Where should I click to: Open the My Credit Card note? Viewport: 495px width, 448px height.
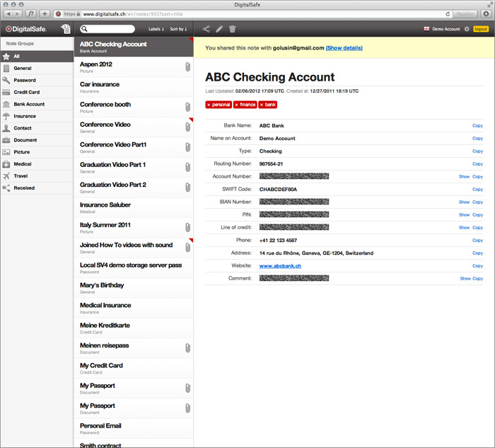point(134,368)
